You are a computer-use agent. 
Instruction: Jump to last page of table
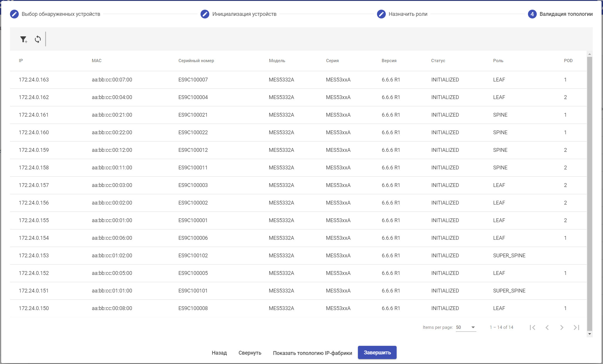[x=576, y=327]
